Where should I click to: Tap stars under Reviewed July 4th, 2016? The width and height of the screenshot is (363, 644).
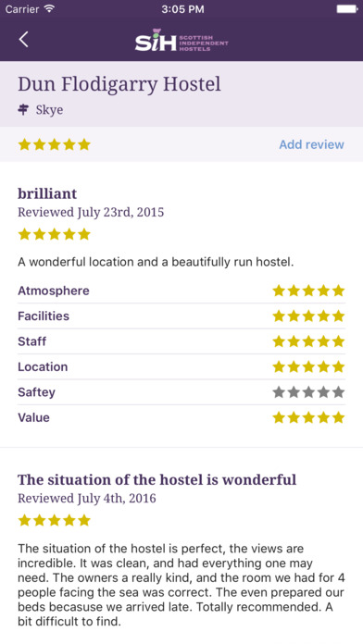point(55,520)
